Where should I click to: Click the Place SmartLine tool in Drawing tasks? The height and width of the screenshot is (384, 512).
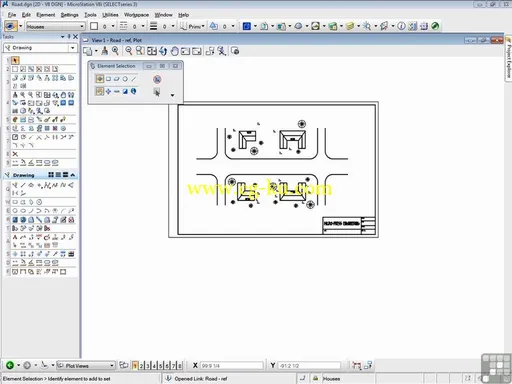(15, 185)
